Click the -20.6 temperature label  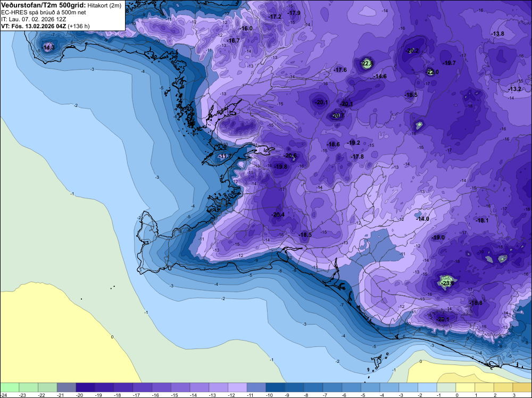[x=290, y=156]
